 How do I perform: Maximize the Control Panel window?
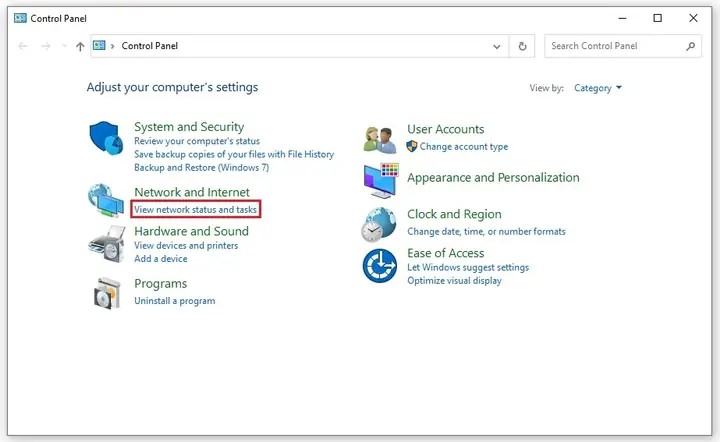point(658,18)
